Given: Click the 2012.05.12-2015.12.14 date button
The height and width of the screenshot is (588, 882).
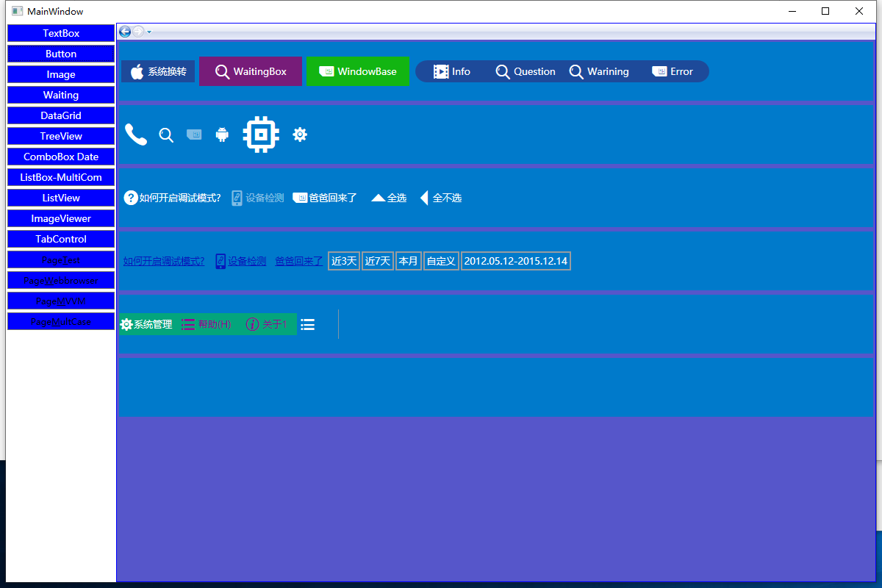Looking at the screenshot, I should click(516, 261).
